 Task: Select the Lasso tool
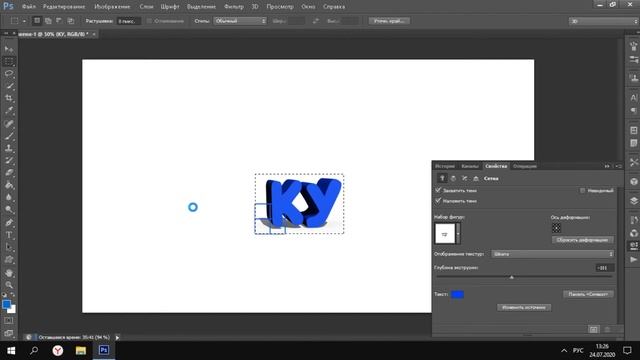(9, 73)
